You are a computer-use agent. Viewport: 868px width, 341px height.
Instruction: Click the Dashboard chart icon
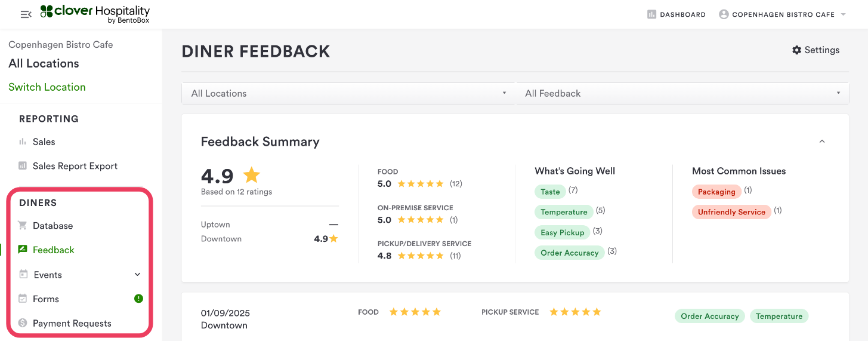651,14
